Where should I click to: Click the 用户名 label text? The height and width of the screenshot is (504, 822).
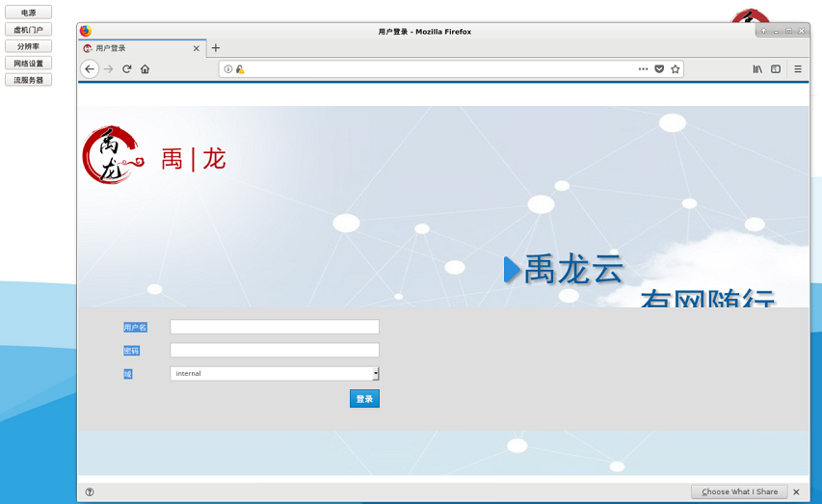[x=135, y=328]
